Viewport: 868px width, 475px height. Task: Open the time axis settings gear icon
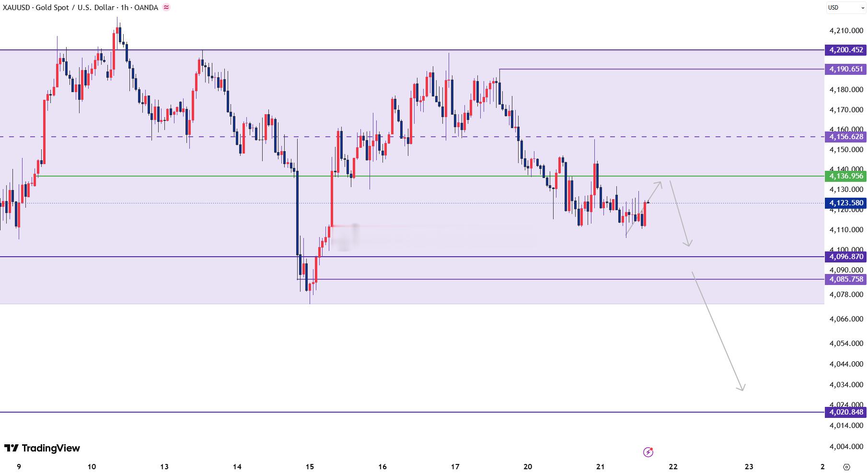846,467
